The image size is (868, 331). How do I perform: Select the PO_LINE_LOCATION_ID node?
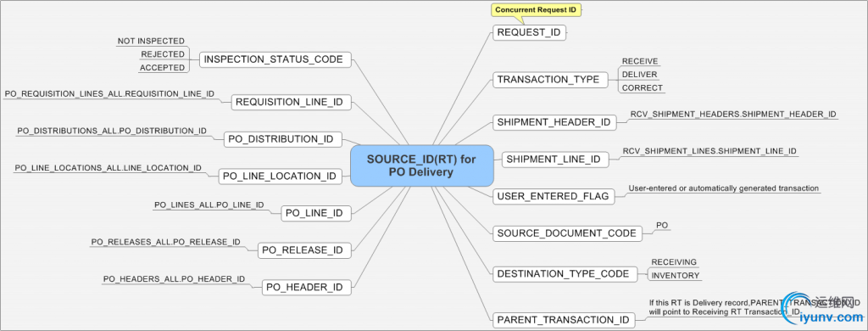[x=285, y=177]
